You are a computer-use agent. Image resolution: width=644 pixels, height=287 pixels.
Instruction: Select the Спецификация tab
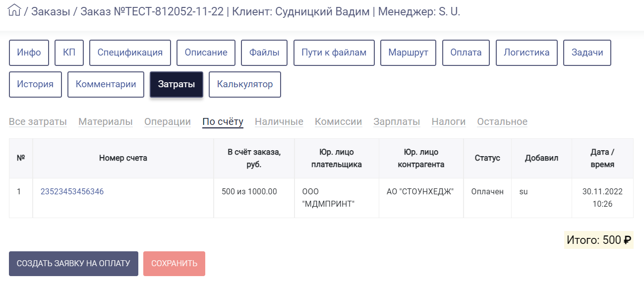tap(130, 53)
